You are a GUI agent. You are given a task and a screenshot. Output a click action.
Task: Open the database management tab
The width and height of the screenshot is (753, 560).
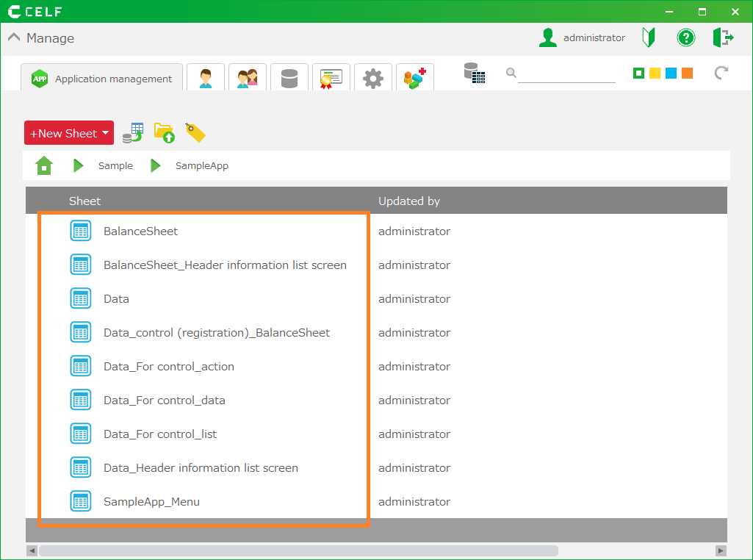[x=289, y=78]
